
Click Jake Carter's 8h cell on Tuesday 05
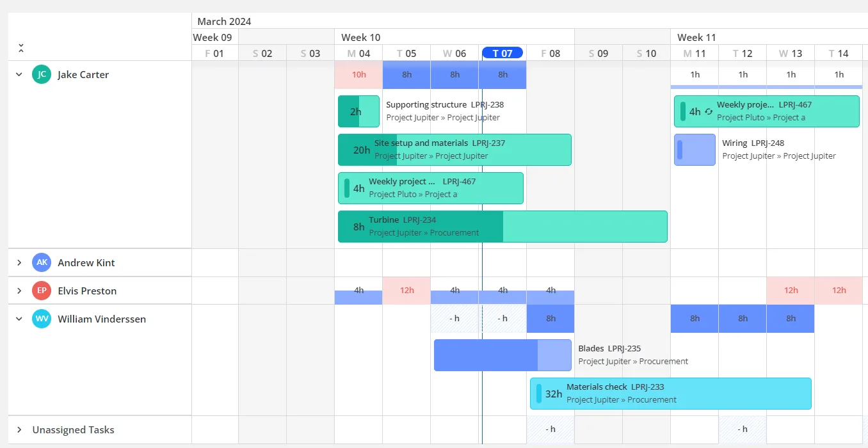(x=406, y=75)
